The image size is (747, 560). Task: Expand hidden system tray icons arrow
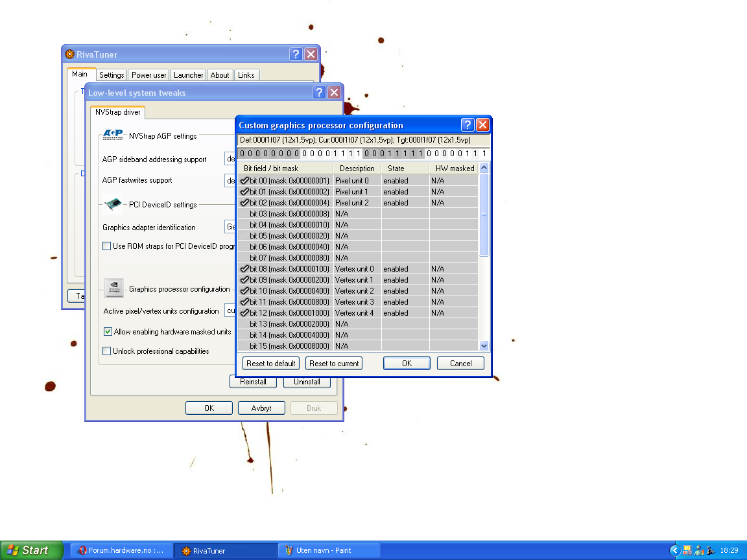click(674, 550)
